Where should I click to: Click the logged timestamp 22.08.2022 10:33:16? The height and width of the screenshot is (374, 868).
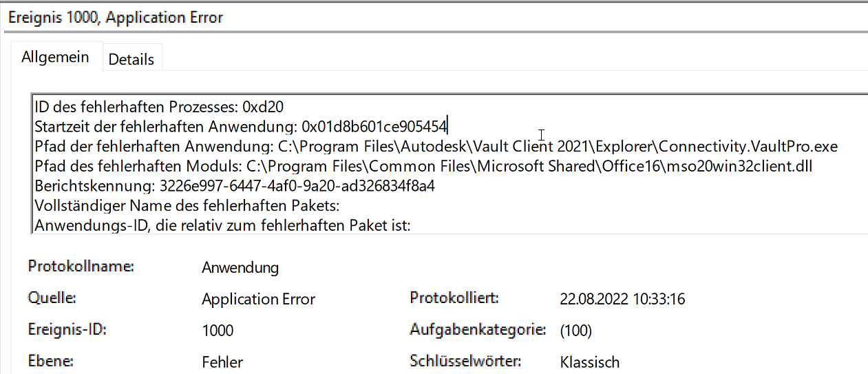point(622,299)
